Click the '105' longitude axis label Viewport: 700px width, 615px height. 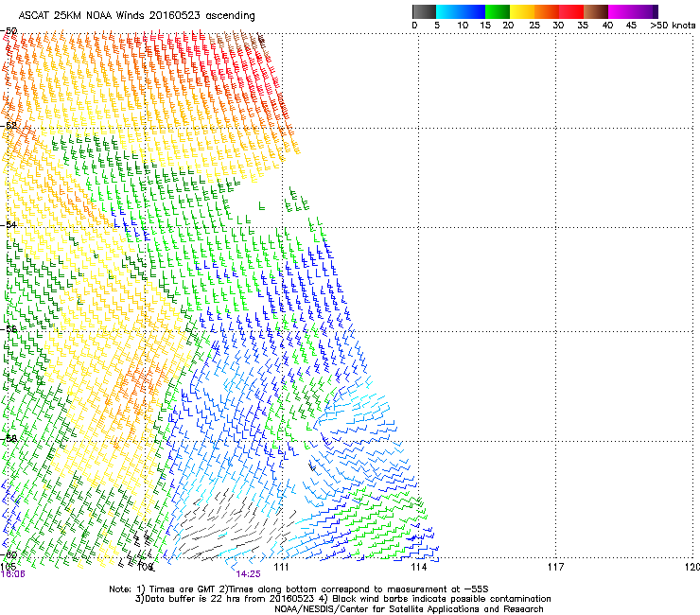tap(9, 567)
